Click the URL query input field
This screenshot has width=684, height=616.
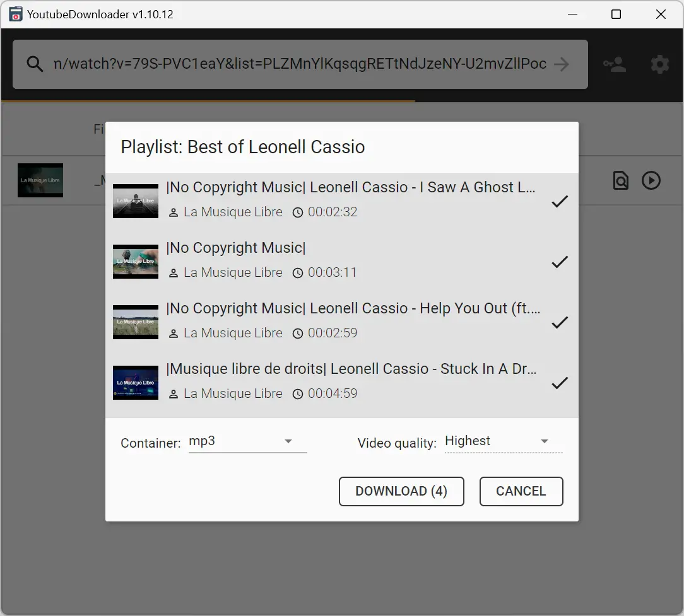[x=300, y=64]
